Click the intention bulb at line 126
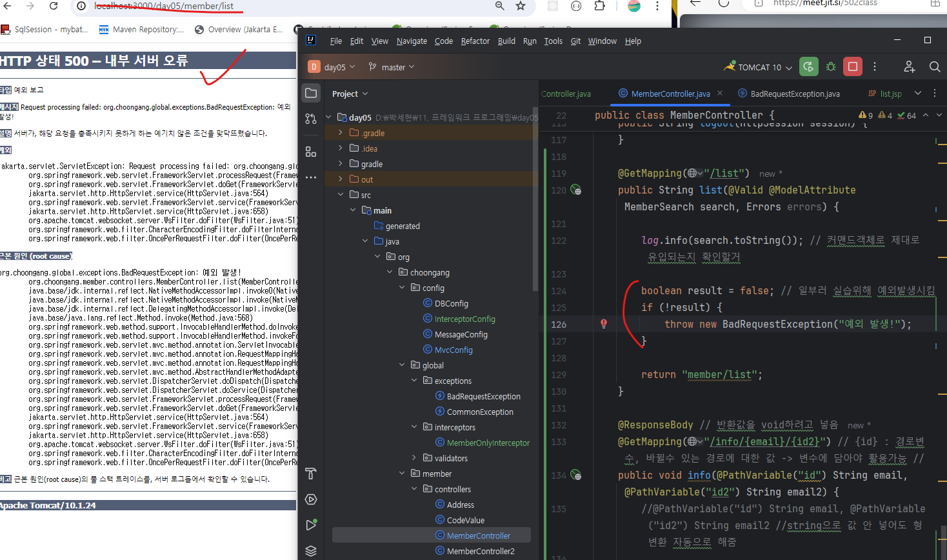 (604, 324)
